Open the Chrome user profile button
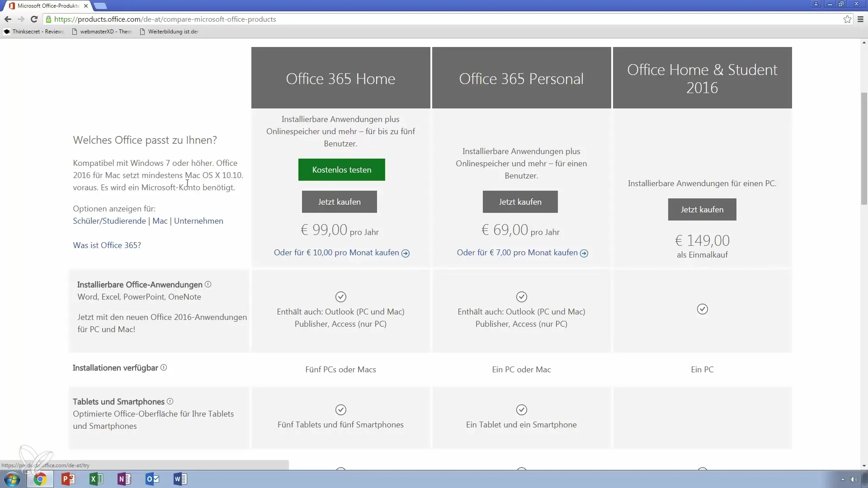The image size is (868, 488). point(816,4)
